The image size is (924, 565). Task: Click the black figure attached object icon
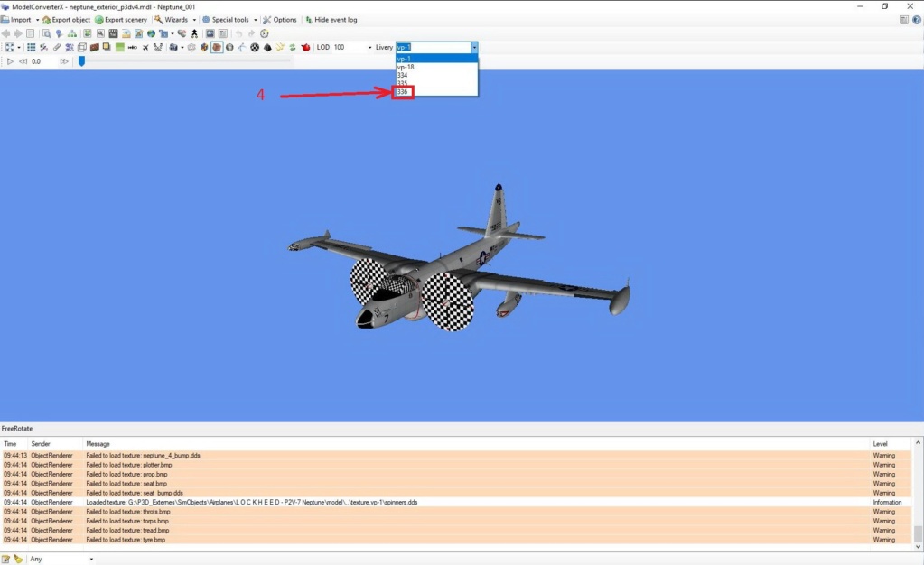click(194, 33)
